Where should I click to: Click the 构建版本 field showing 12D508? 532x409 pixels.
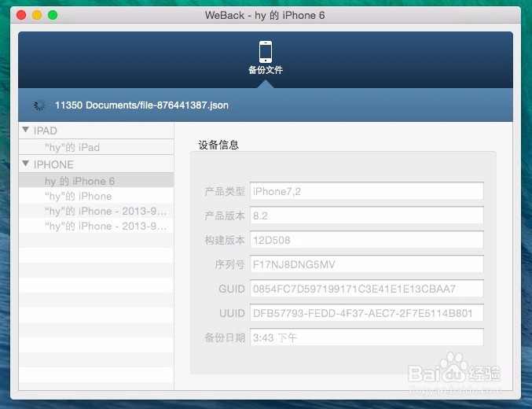point(367,240)
